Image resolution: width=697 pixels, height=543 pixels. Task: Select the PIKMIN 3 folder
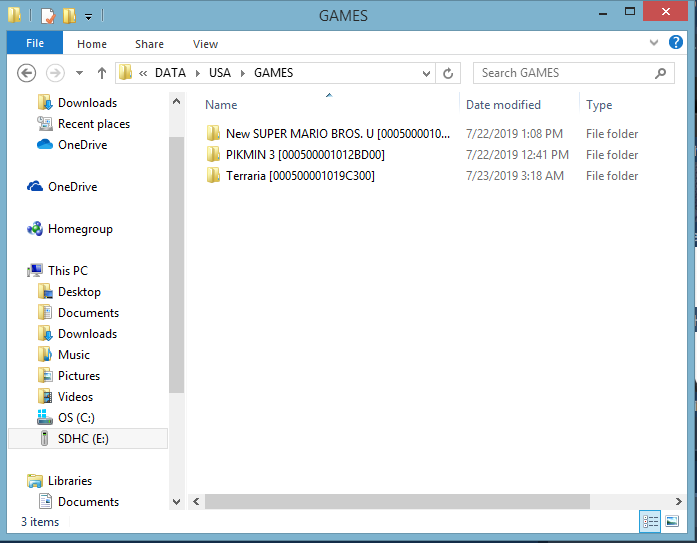(305, 155)
